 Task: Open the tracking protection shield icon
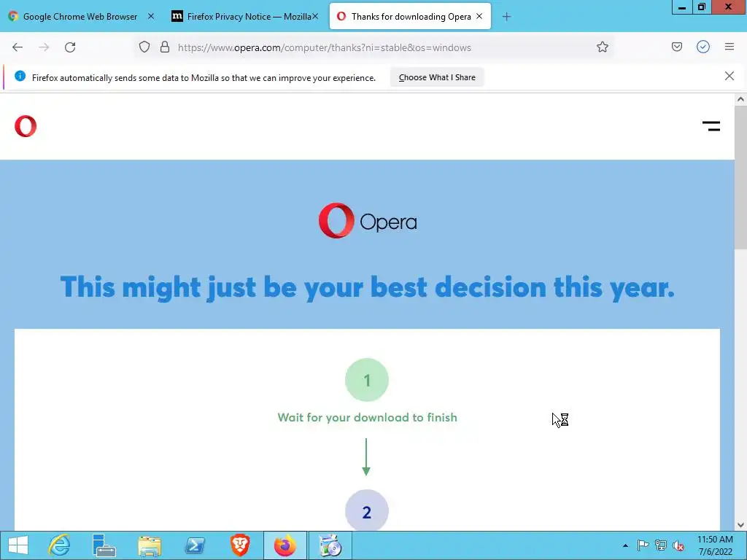coord(144,47)
